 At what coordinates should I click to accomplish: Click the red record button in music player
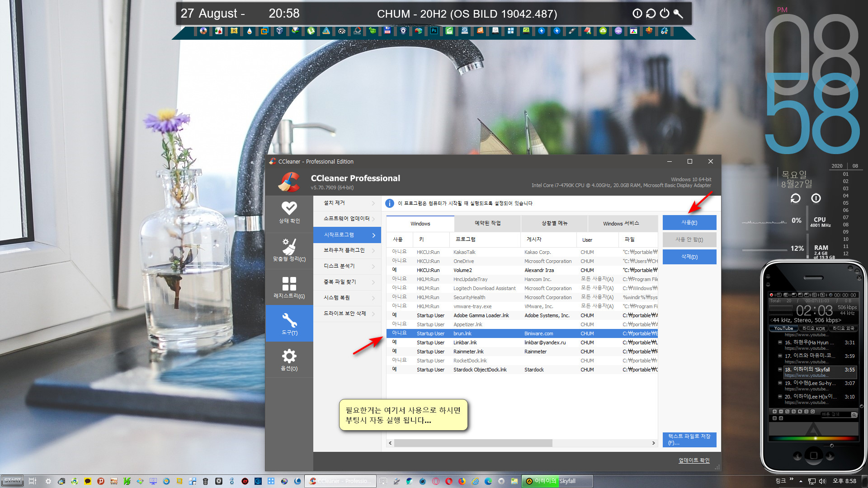(x=772, y=295)
